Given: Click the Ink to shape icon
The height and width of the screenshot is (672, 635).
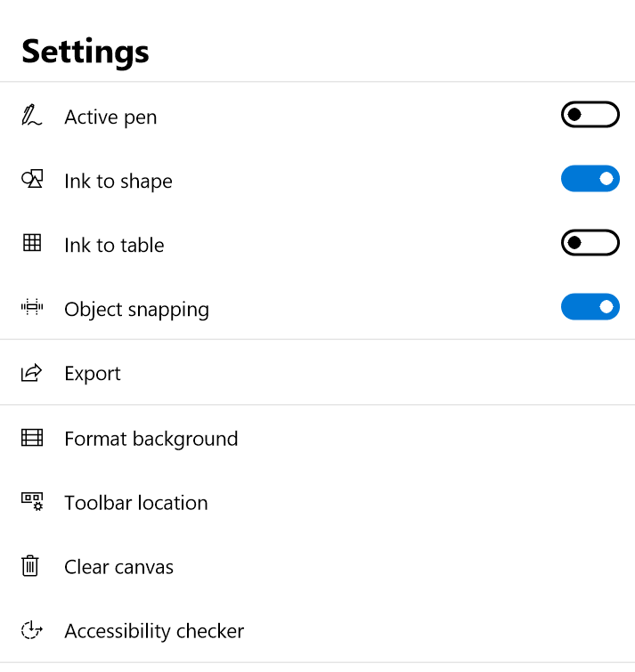Looking at the screenshot, I should (x=32, y=180).
